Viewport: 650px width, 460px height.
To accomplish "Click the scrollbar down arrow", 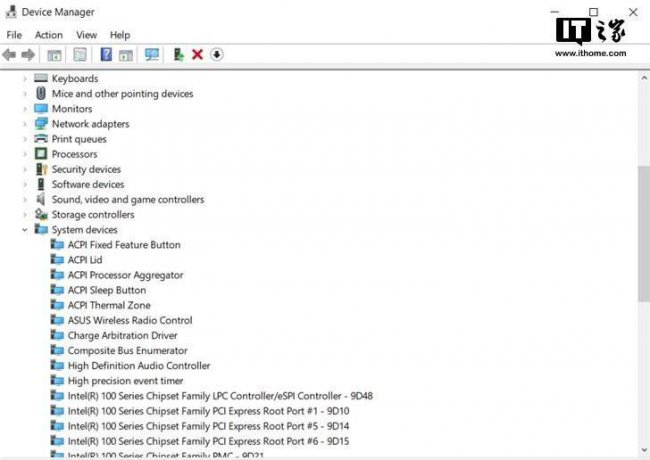I will click(644, 450).
